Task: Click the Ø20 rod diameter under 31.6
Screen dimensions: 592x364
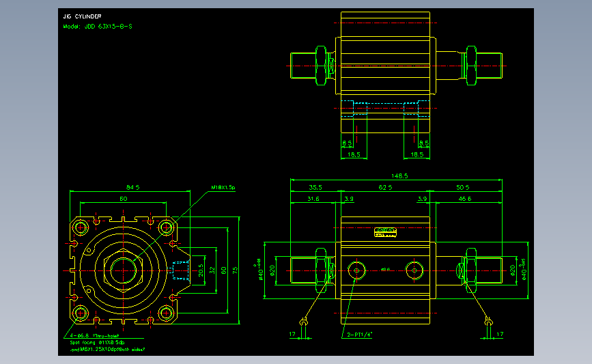Action: pos(272,270)
